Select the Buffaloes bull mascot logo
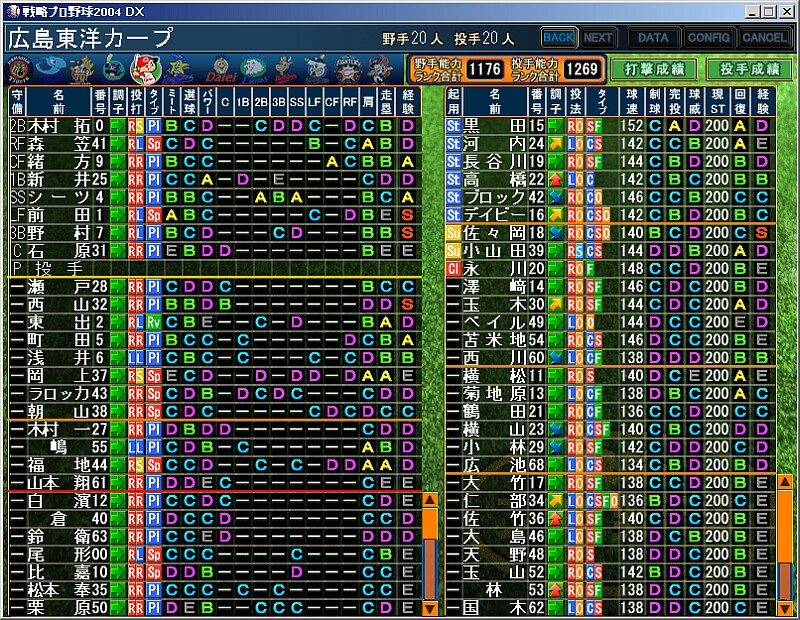This screenshot has width=800, height=620. coord(285,69)
